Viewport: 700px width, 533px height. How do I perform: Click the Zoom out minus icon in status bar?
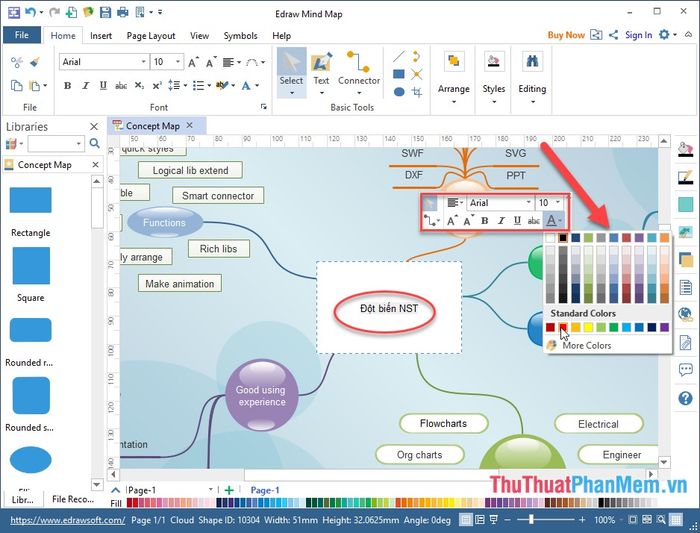(x=508, y=520)
